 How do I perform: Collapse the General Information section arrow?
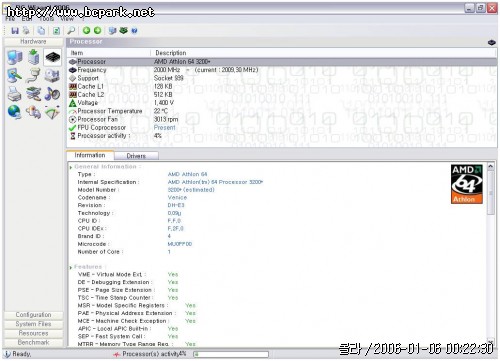click(x=71, y=167)
